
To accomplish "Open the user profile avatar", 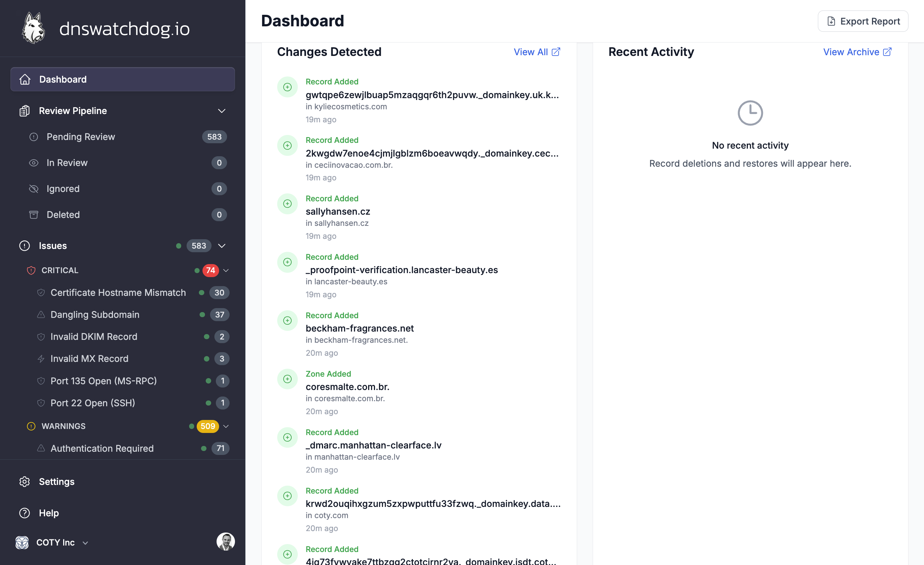I will 226,542.
